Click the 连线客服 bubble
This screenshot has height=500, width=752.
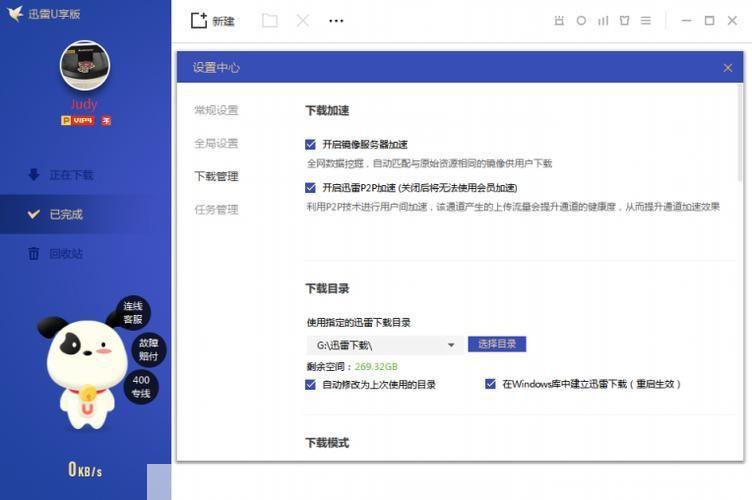133,313
